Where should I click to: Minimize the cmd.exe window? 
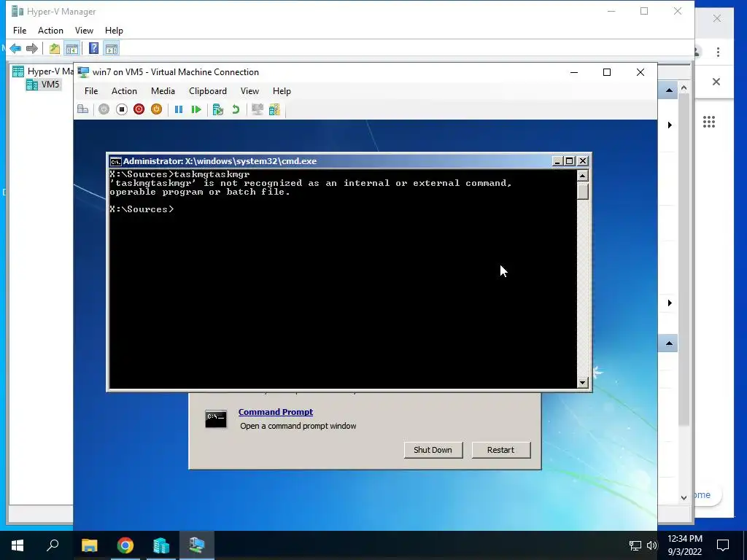click(x=557, y=161)
